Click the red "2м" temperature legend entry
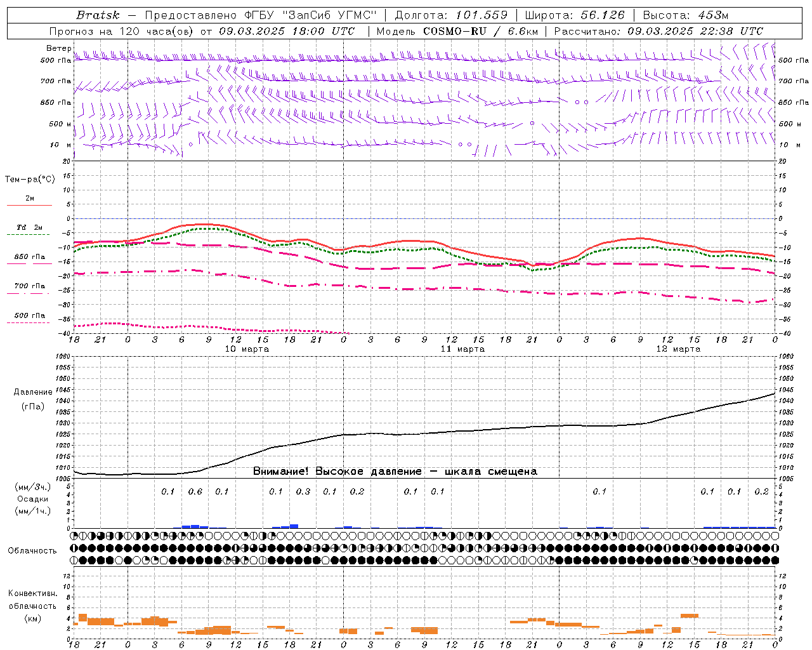The width and height of the screenshot is (812, 650). (x=30, y=198)
